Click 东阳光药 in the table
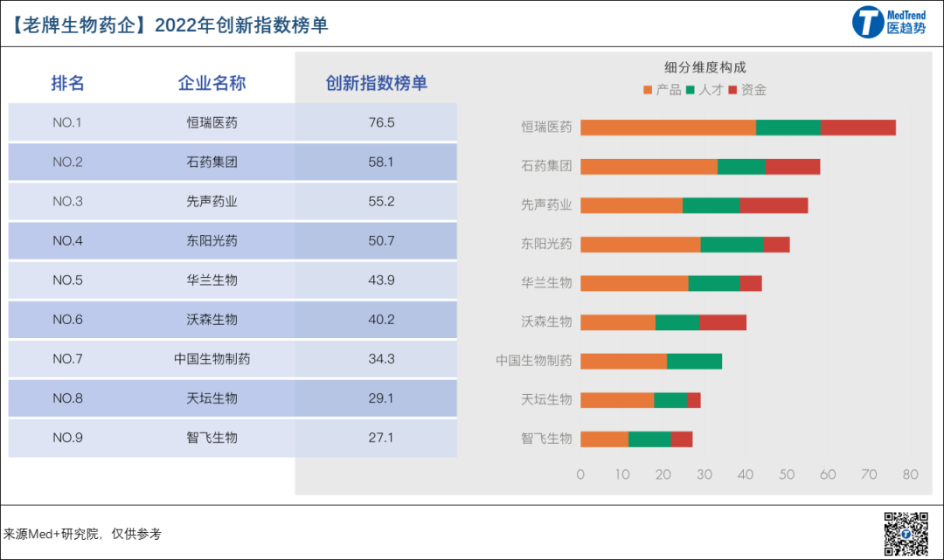944x560 pixels. 212,240
